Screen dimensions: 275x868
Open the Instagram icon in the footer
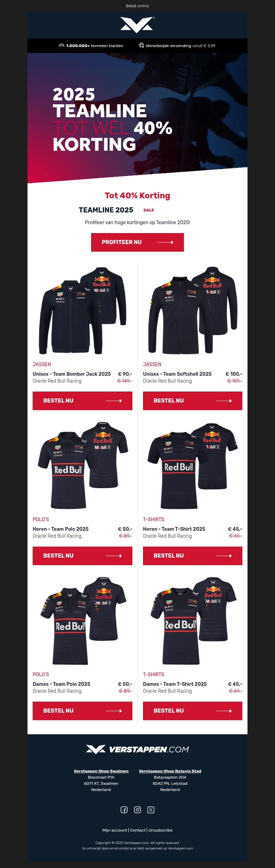(x=137, y=810)
